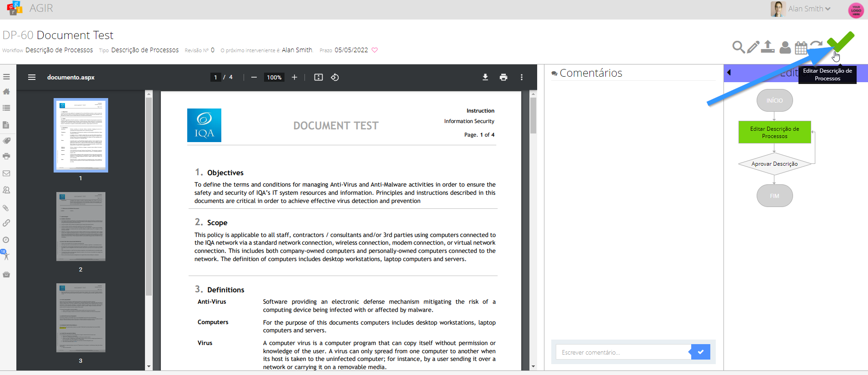The height and width of the screenshot is (375, 868).
Task: Zoom out with the minus button
Action: (254, 77)
